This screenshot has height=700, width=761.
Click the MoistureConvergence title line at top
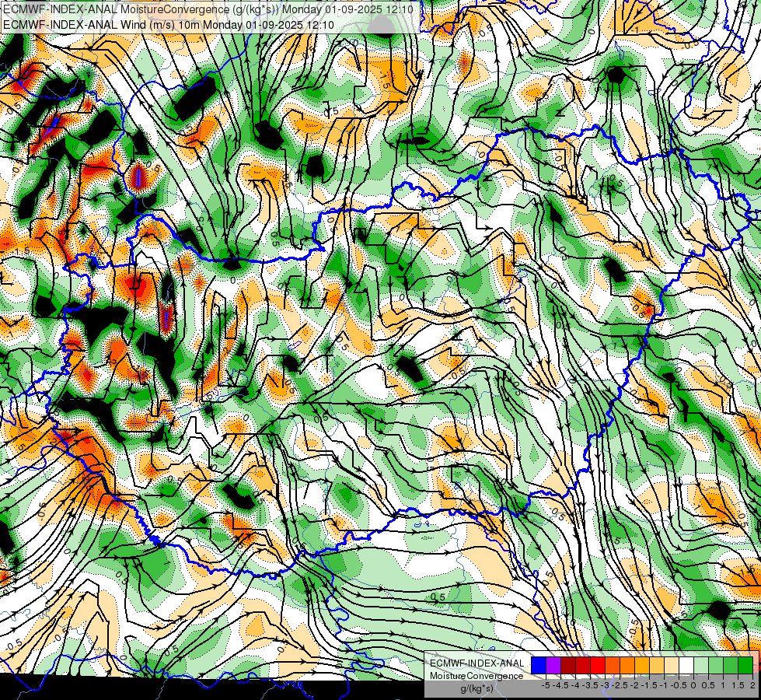pos(208,9)
